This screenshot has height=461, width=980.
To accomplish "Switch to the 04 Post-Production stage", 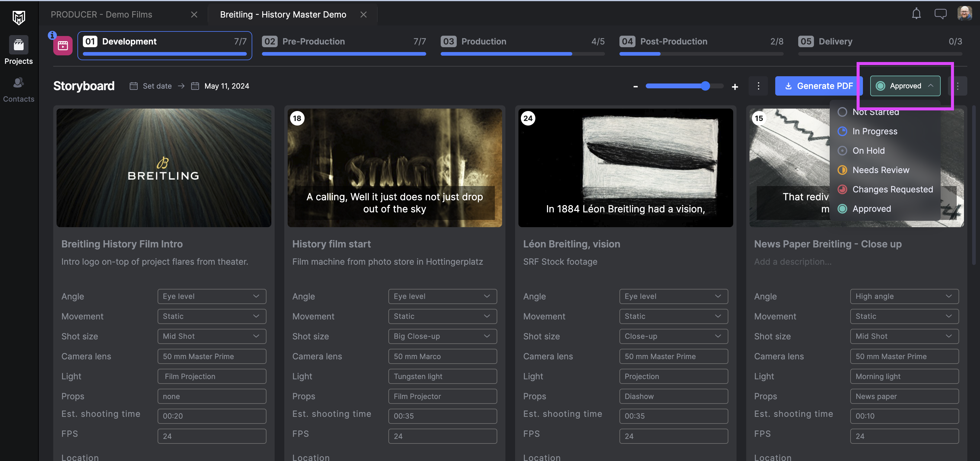I will tap(701, 46).
